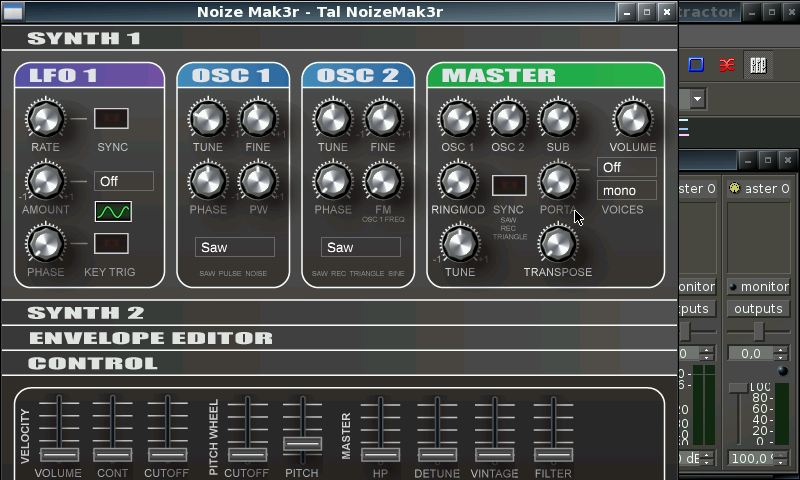The image size is (800, 480).
Task: Click the TRANSPOSE knob
Action: tap(558, 243)
